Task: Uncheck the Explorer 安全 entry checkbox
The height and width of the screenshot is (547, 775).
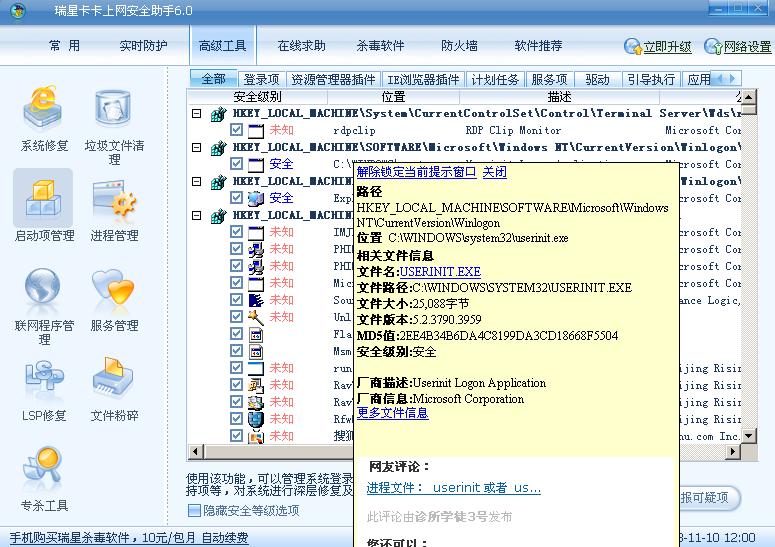Action: coord(236,198)
